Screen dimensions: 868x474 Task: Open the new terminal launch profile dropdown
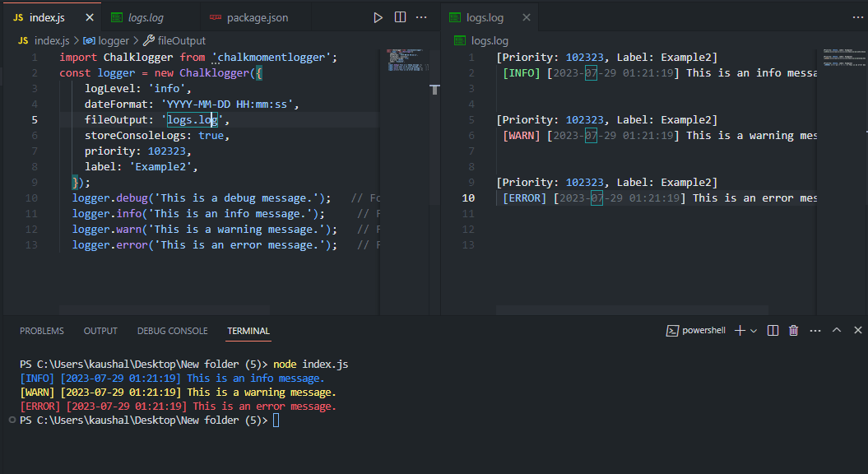point(754,331)
